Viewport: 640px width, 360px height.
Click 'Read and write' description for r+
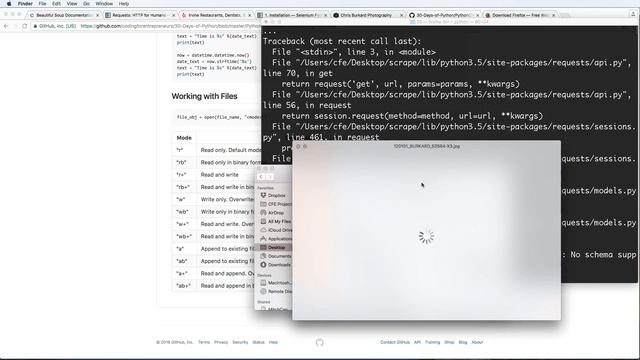pyautogui.click(x=220, y=175)
